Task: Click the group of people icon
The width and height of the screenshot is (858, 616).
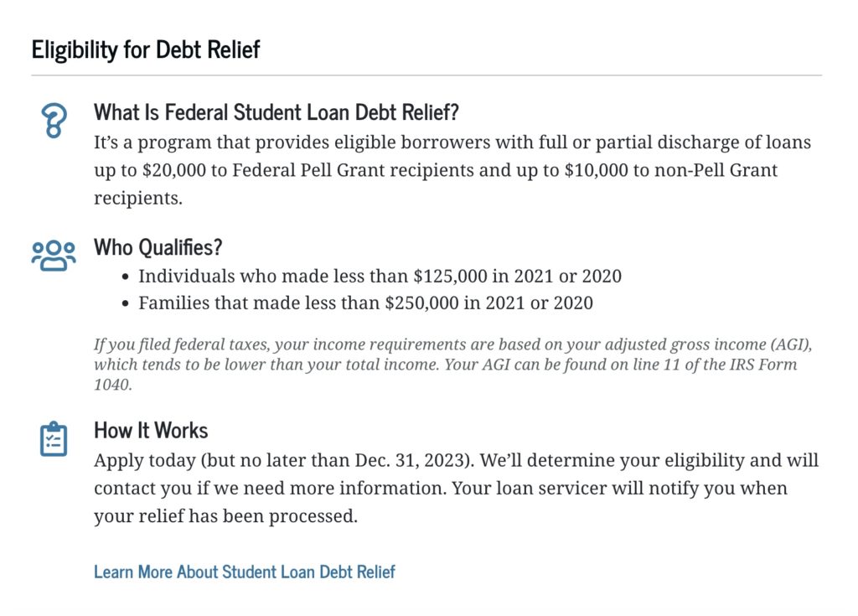Action: [x=54, y=255]
